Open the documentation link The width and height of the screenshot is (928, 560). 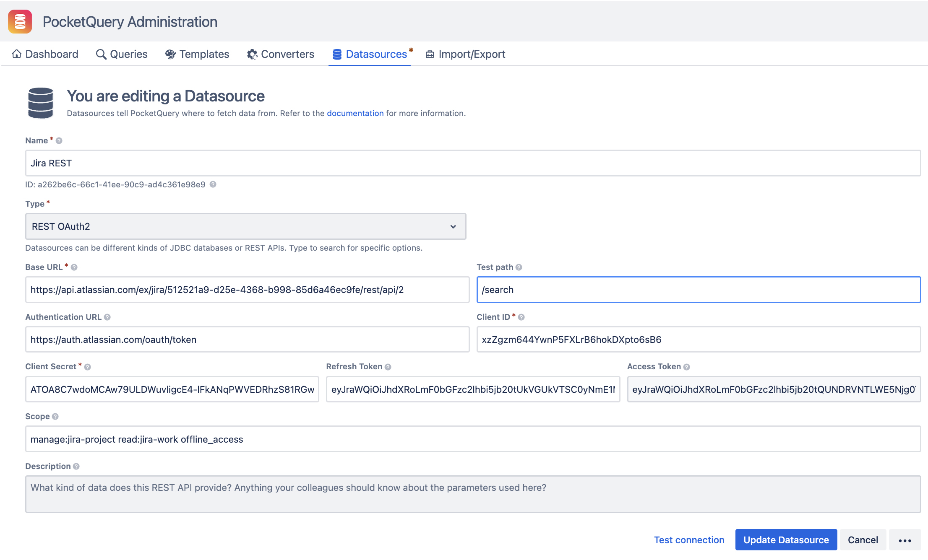tap(355, 113)
